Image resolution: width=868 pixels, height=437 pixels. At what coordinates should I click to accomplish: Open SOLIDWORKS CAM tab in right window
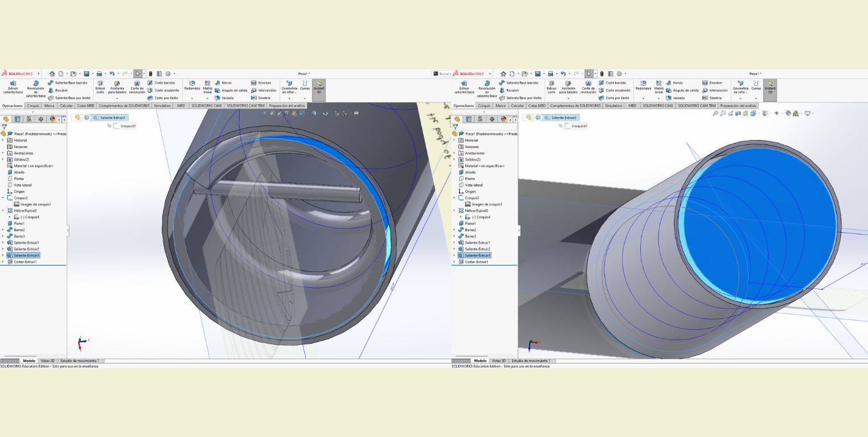point(658,105)
